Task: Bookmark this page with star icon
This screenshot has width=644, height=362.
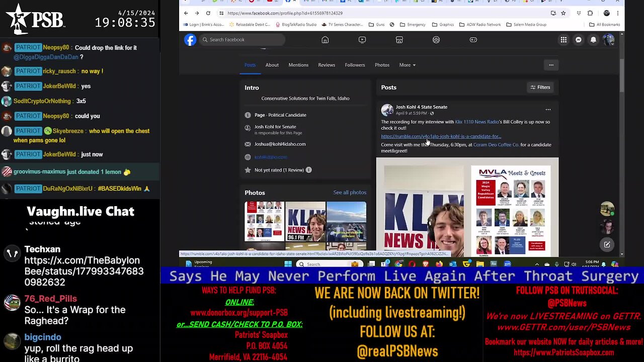Action: tap(563, 13)
